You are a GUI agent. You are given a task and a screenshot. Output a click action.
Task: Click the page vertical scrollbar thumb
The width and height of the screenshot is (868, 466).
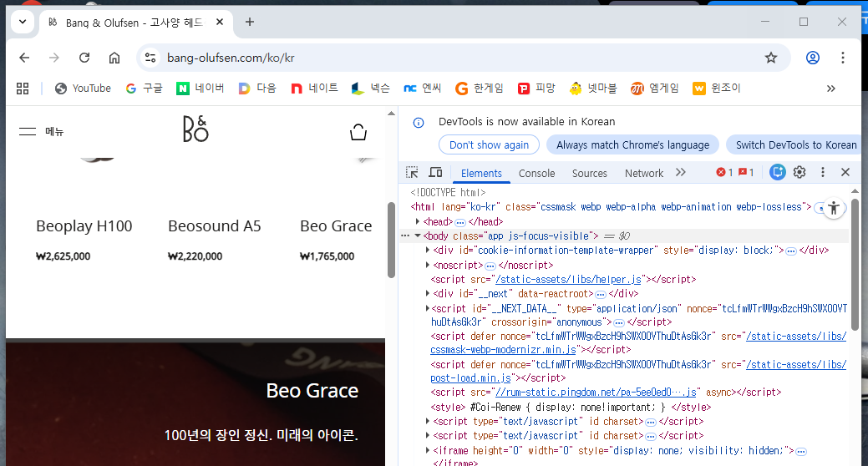[x=391, y=240]
